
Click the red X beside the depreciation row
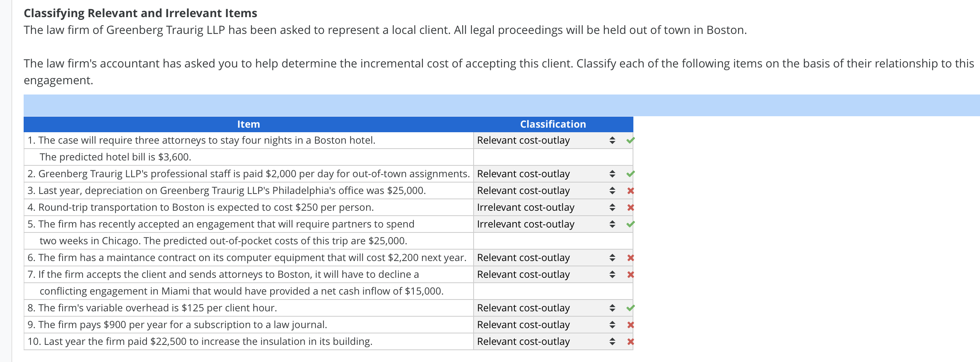(x=630, y=191)
